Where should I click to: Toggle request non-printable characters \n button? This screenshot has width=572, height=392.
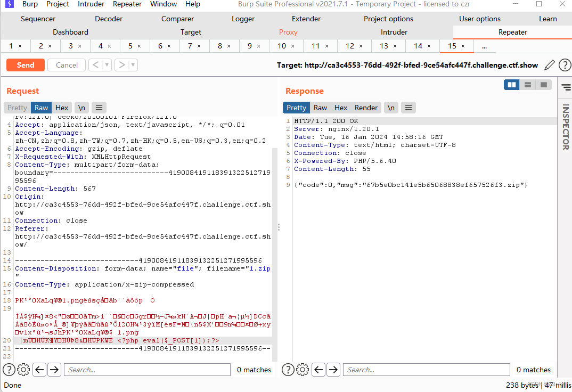(81, 108)
